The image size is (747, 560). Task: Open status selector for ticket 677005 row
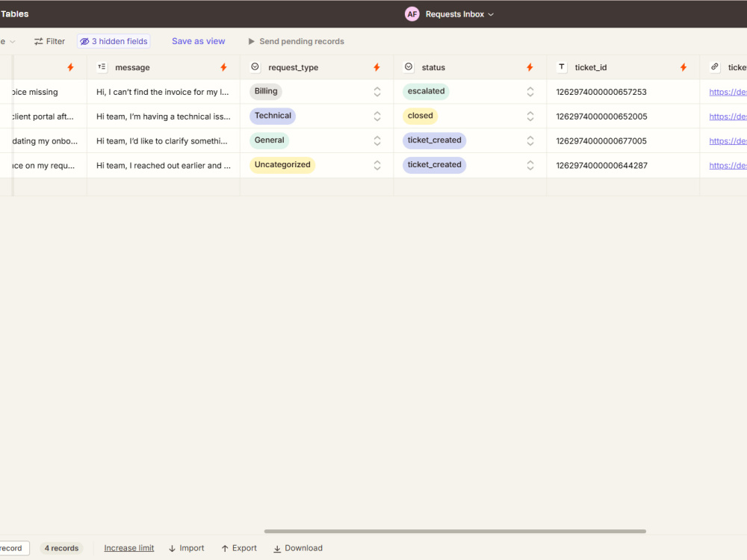[x=530, y=141]
